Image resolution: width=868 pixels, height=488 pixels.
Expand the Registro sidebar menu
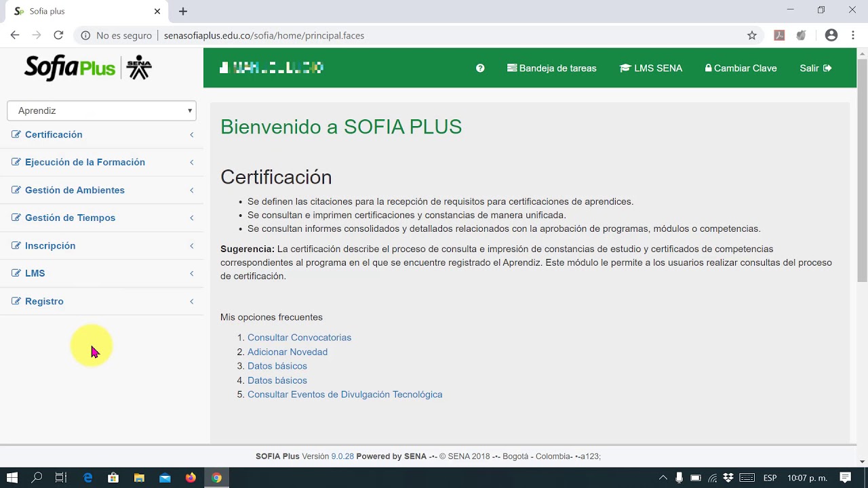(102, 301)
